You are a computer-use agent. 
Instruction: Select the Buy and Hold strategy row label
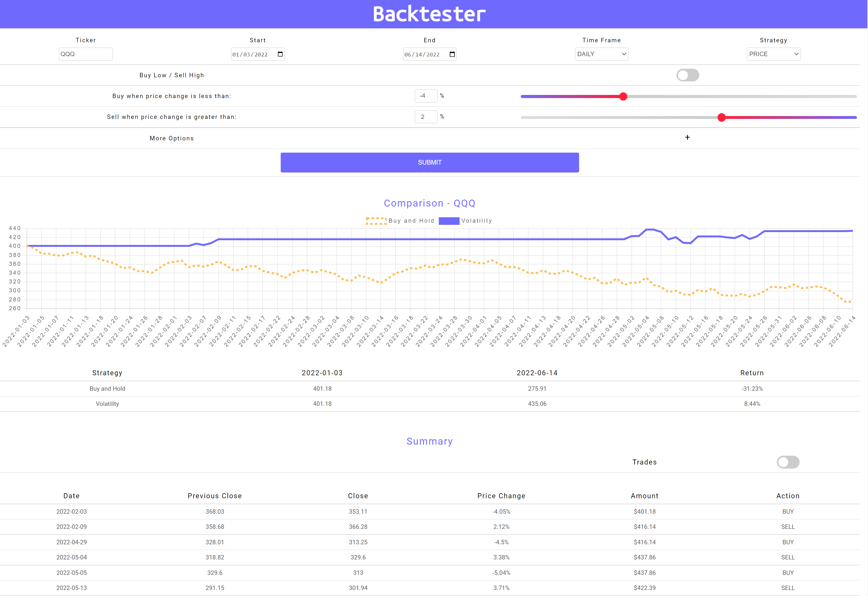(108, 389)
